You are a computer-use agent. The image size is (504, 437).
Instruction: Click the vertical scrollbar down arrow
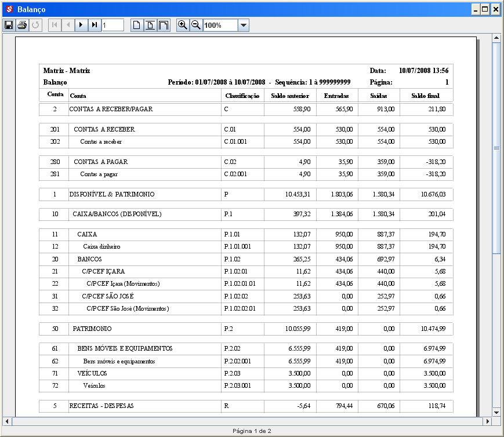pyautogui.click(x=496, y=412)
